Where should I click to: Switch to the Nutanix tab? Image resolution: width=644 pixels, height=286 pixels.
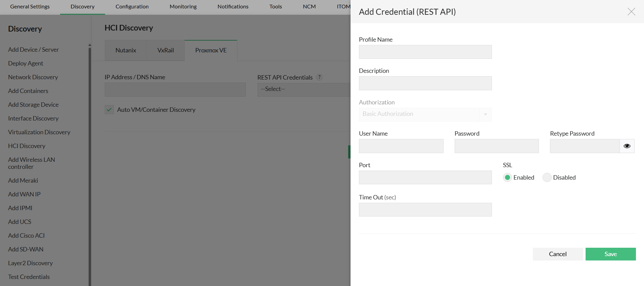[126, 50]
